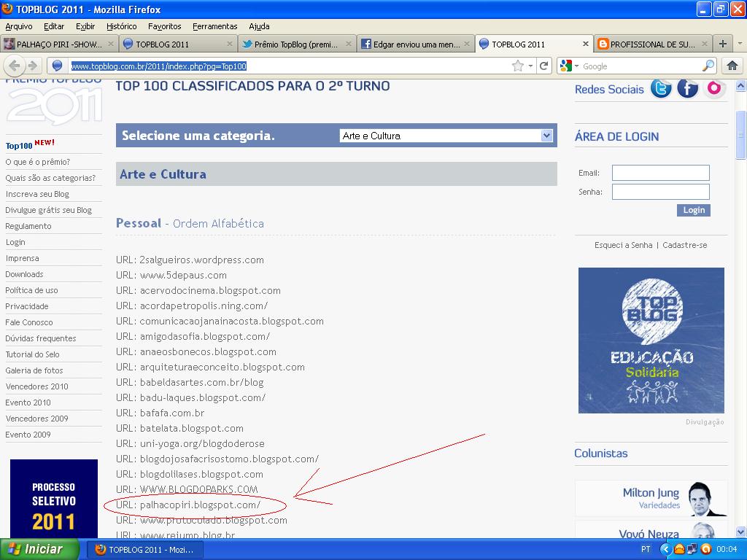Open the Twitter social icon

[661, 88]
